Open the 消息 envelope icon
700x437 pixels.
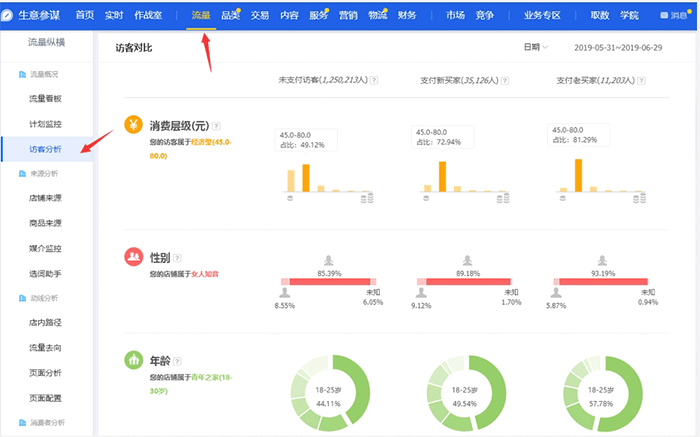[663, 15]
